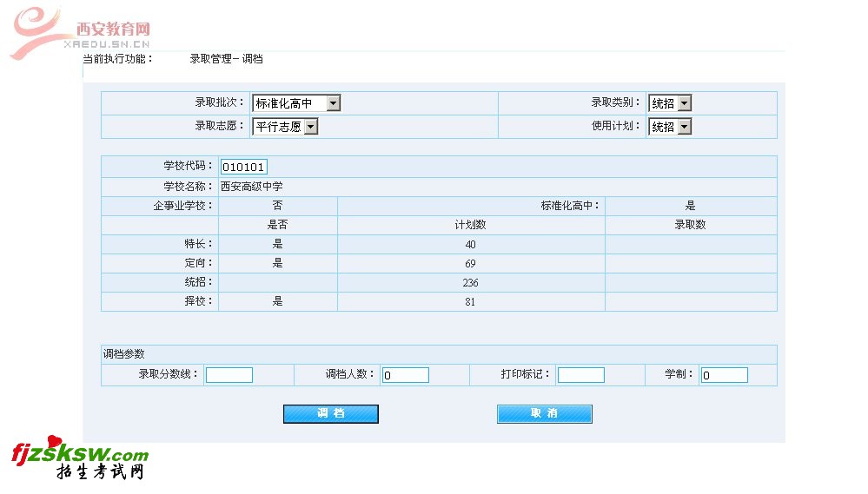Click the 学制 input field
Image resolution: width=868 pixels, height=494 pixels.
[x=724, y=375]
